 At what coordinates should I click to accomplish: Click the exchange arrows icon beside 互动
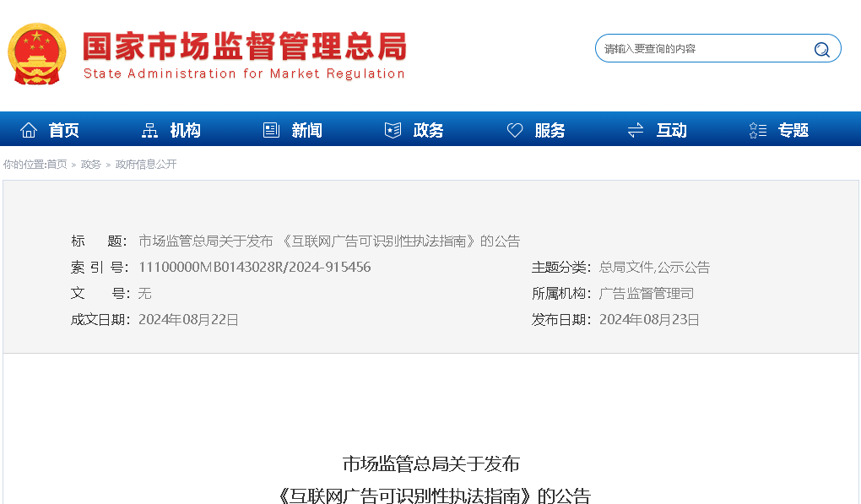(636, 130)
